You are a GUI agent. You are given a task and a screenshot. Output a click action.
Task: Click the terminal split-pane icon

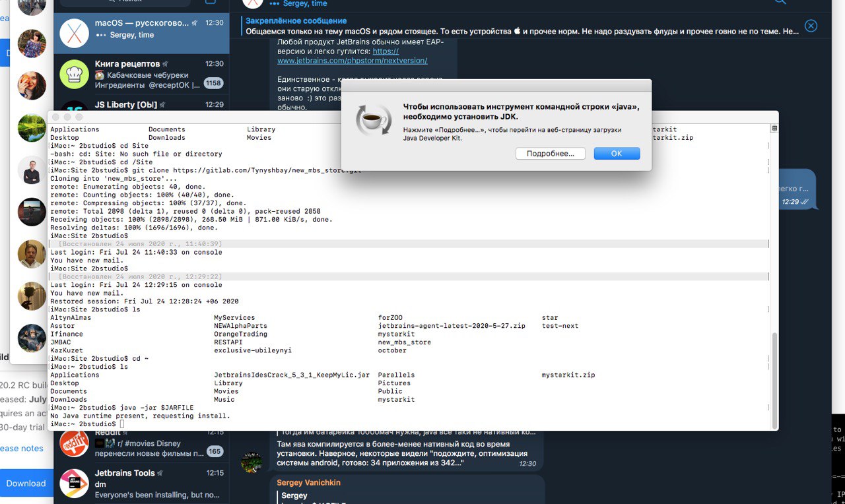[774, 128]
